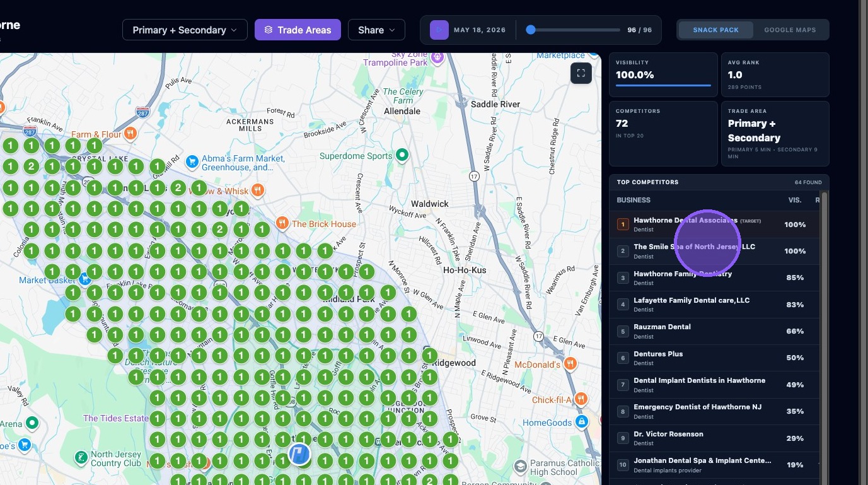Viewport: 868px width, 485px height.
Task: Click the 64 FOUND count label
Action: pos(808,182)
